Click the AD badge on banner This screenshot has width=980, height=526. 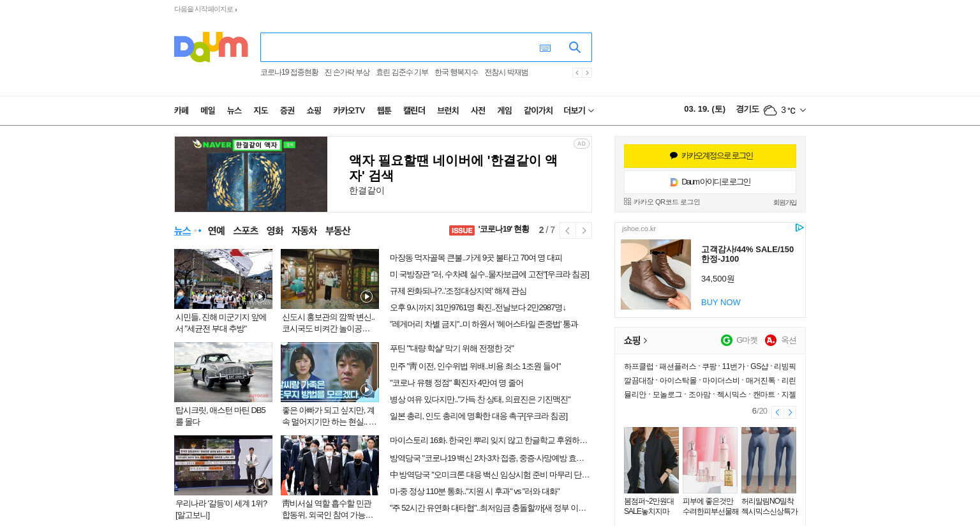pyautogui.click(x=581, y=144)
